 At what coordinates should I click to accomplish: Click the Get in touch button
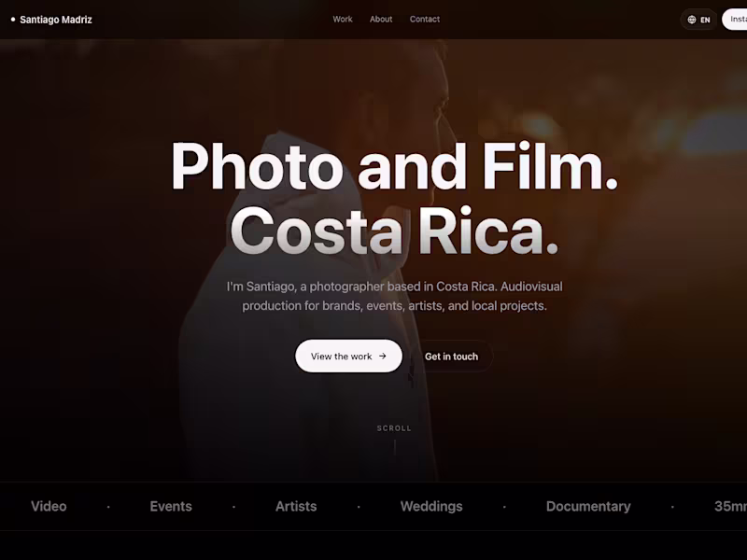coord(451,357)
